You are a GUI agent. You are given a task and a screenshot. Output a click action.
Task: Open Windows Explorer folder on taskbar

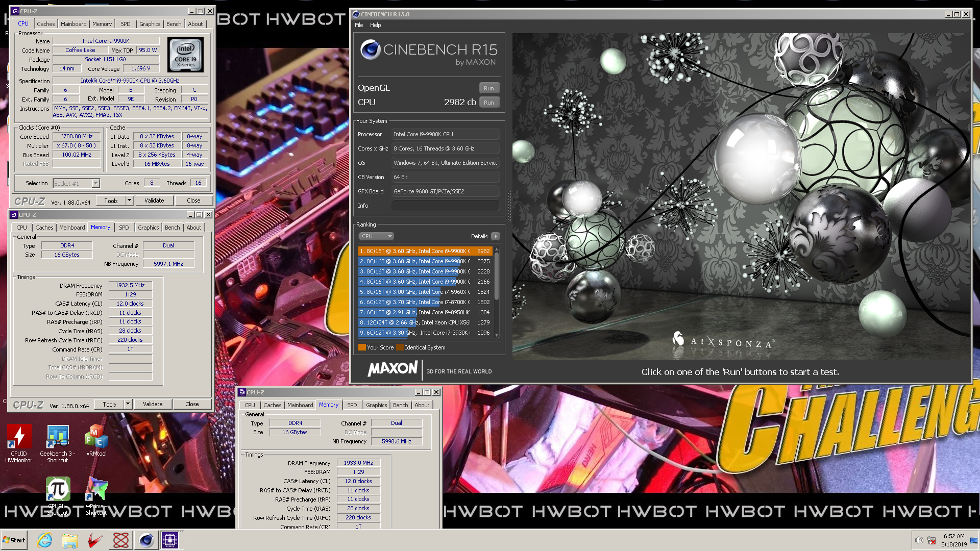pyautogui.click(x=70, y=540)
